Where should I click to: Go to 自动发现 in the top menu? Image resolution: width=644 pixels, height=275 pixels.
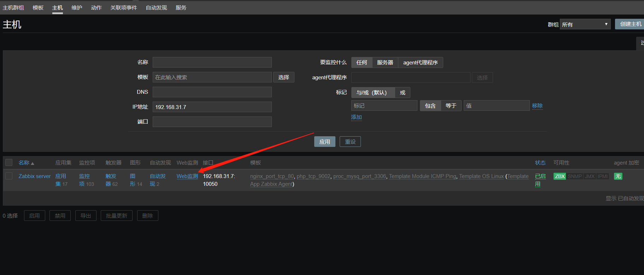click(156, 8)
